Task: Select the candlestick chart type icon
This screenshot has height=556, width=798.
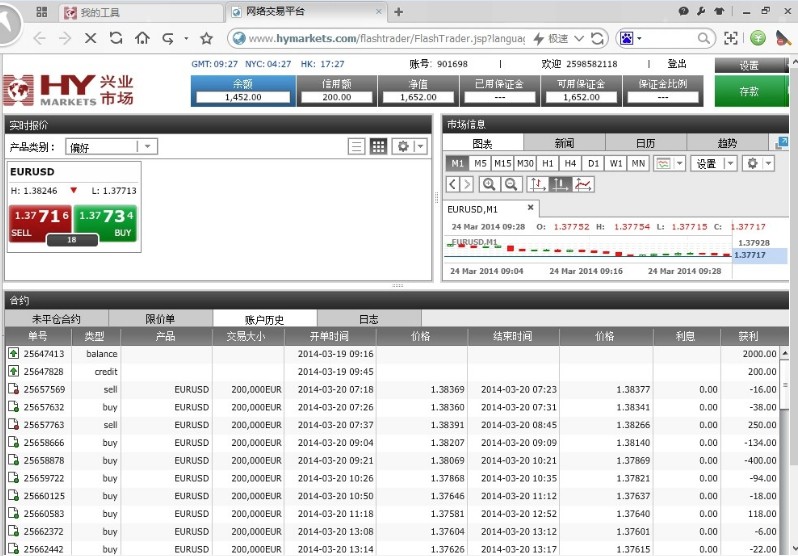Action: [560, 184]
